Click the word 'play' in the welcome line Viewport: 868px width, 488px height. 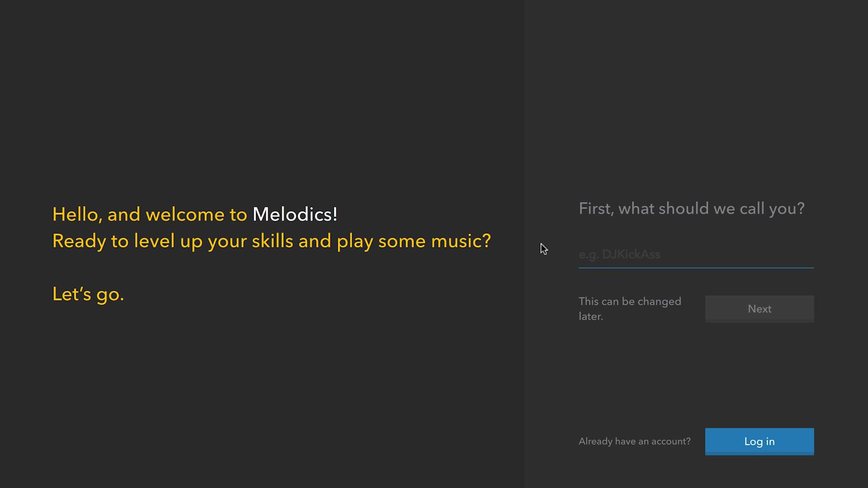[355, 242]
